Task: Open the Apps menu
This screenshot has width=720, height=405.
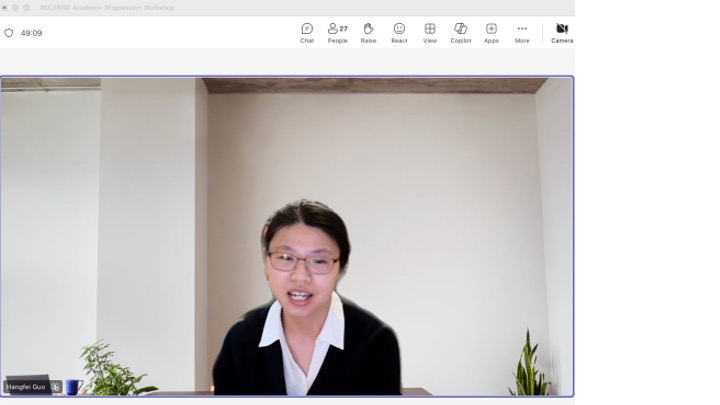Action: 491,33
